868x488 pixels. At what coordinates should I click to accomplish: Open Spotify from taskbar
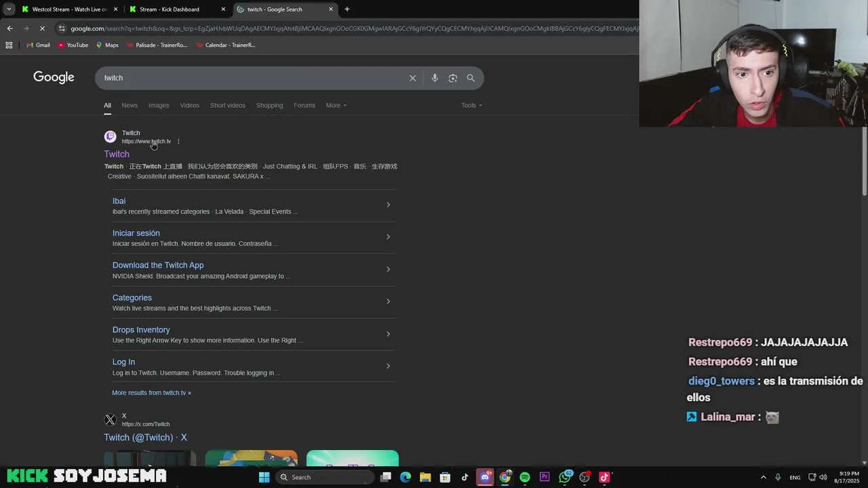tap(525, 477)
